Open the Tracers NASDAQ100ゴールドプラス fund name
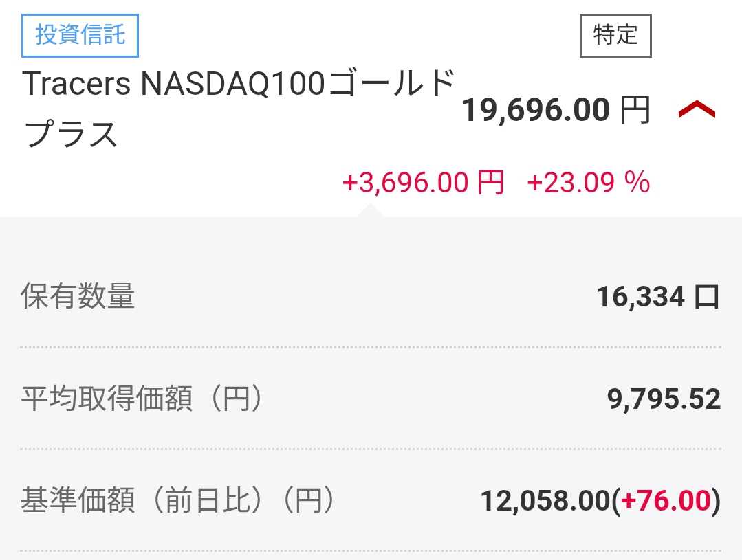 (x=239, y=109)
